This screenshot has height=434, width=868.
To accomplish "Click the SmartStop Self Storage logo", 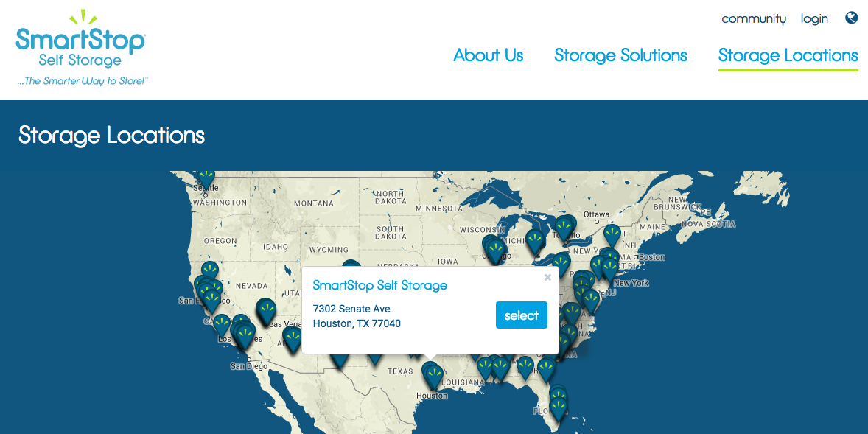I will pyautogui.click(x=81, y=48).
